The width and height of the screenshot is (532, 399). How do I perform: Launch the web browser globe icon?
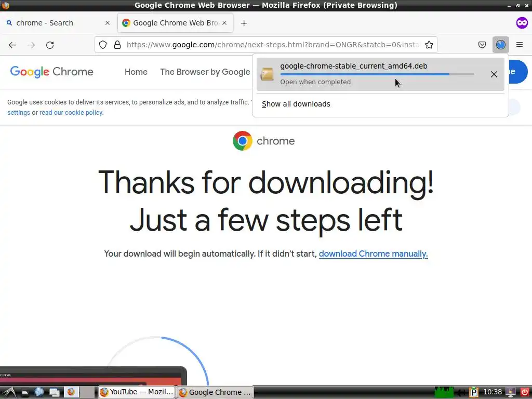[x=39, y=392]
